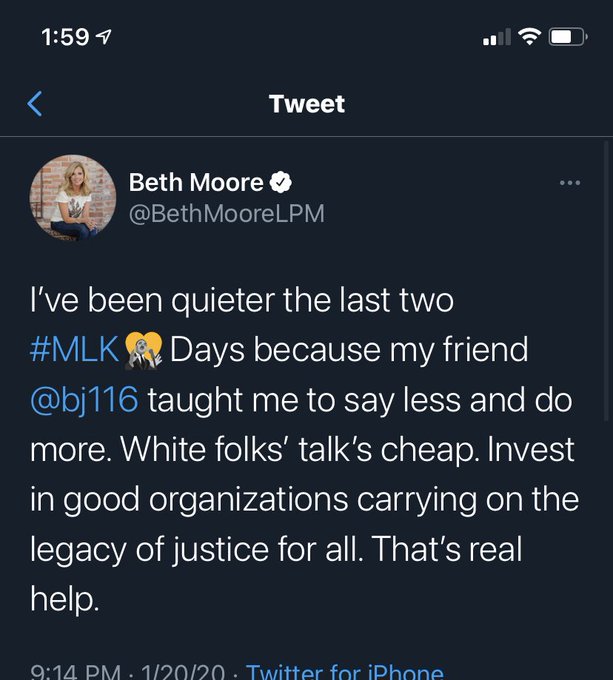Tap the 1:59 clock in status bar
613x680 pixels.
[x=65, y=37]
